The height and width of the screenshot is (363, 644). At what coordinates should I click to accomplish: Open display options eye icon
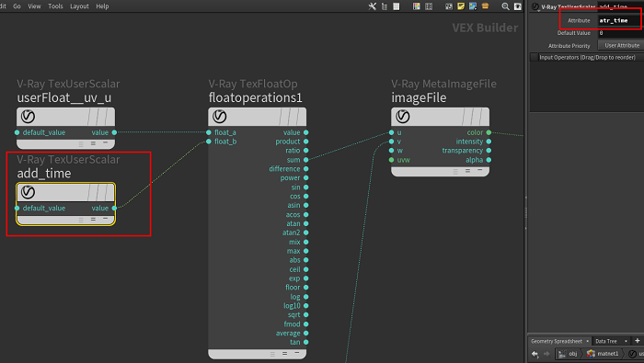pos(518,6)
